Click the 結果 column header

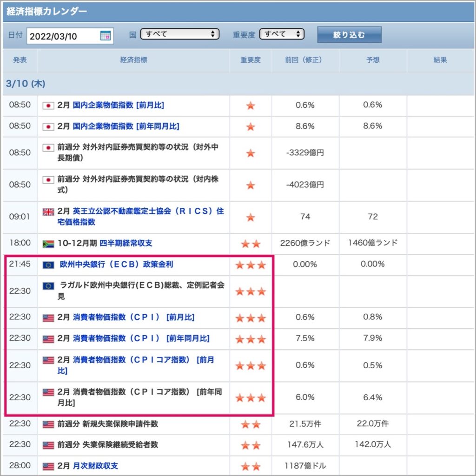pyautogui.click(x=440, y=60)
